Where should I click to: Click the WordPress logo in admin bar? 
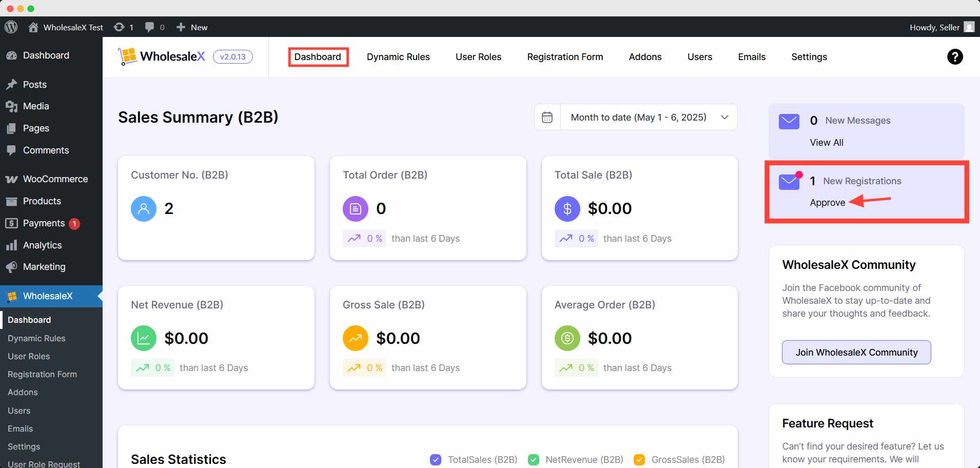point(11,27)
